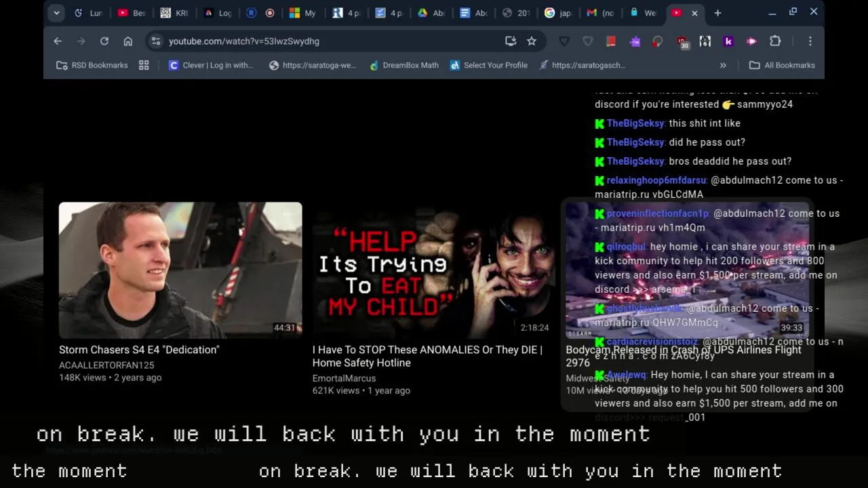The width and height of the screenshot is (868, 488).
Task: View site information icon in address bar
Action: click(155, 41)
